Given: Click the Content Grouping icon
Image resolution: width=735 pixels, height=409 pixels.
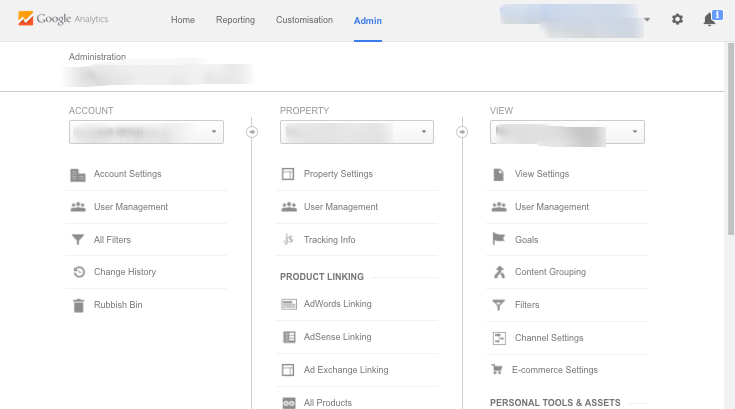Looking at the screenshot, I should pos(499,272).
